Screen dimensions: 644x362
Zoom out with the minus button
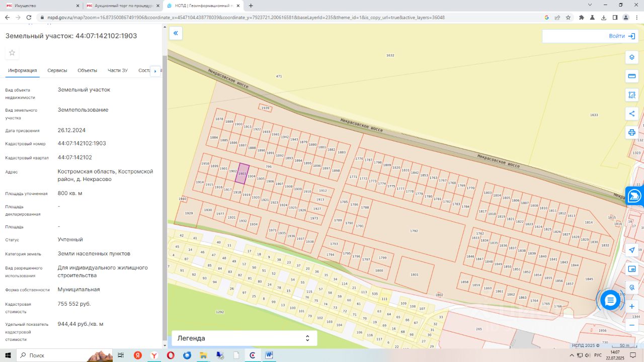point(632,325)
